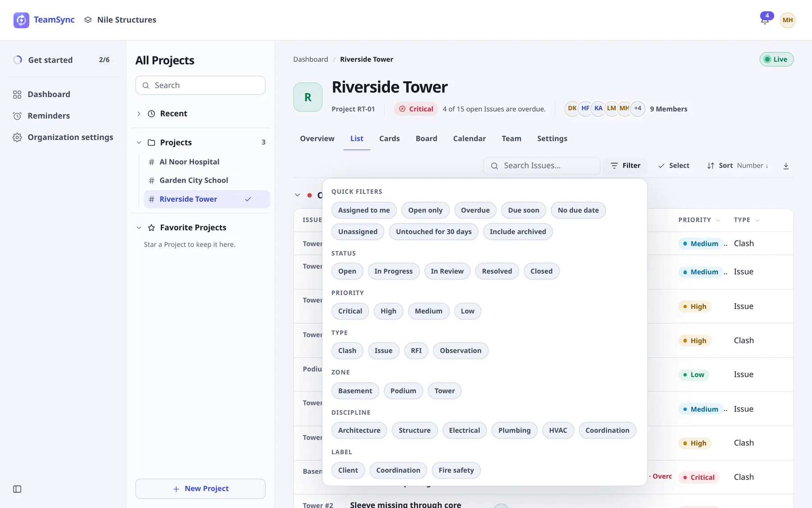Screen dimensions: 812x508
Task: Toggle the Overdue quick filter
Action: tap(475, 210)
